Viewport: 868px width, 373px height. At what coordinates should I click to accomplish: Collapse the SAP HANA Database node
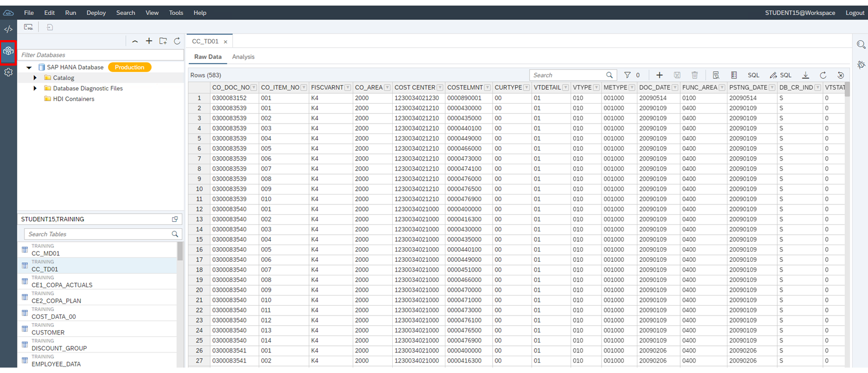[29, 67]
